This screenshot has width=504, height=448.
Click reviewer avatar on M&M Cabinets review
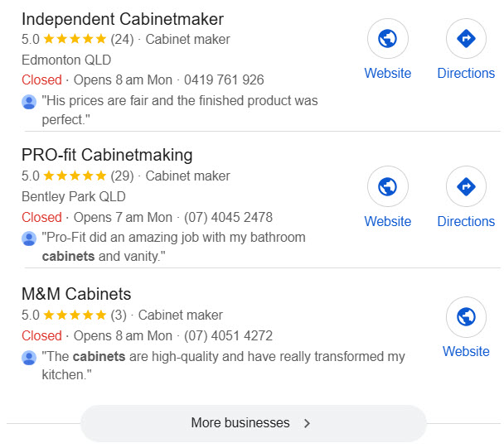pyautogui.click(x=30, y=358)
